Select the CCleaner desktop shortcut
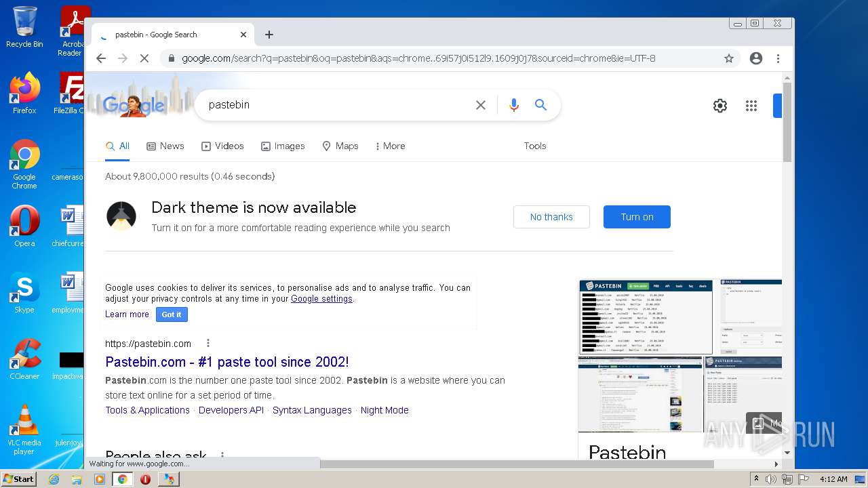This screenshot has height=488, width=868. 24,359
